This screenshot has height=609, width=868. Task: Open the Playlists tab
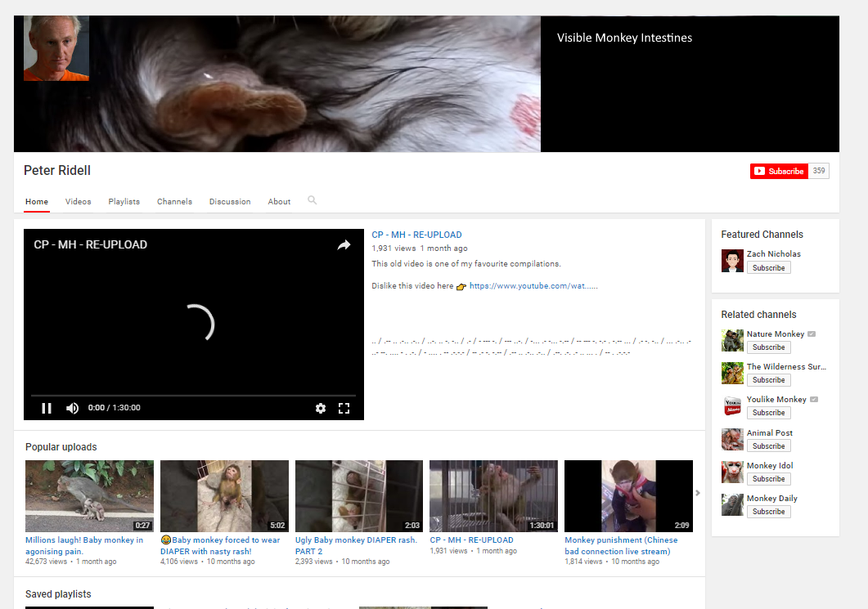(124, 202)
